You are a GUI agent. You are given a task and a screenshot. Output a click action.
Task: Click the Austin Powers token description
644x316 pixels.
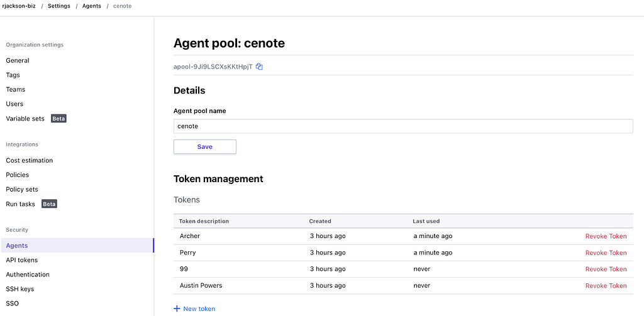(x=201, y=286)
